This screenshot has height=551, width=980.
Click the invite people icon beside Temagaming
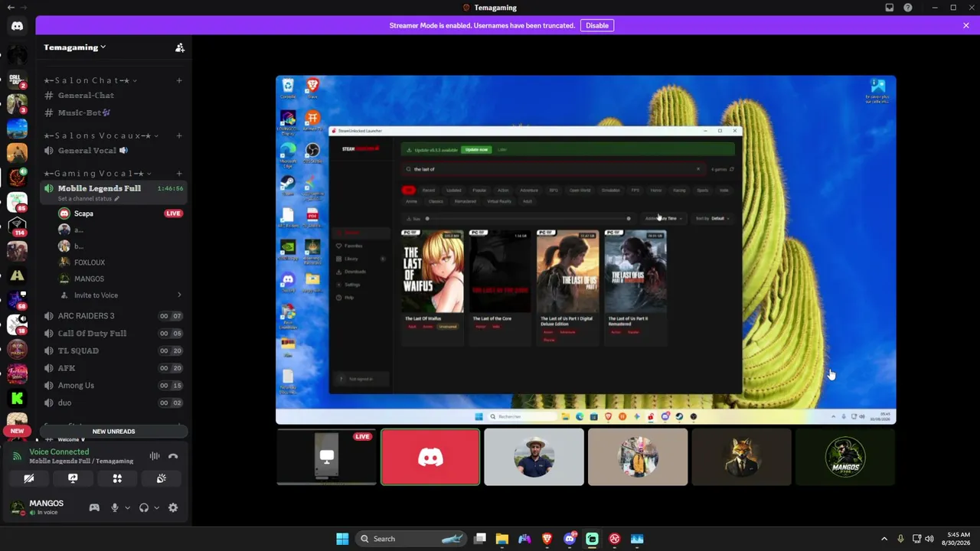click(180, 47)
